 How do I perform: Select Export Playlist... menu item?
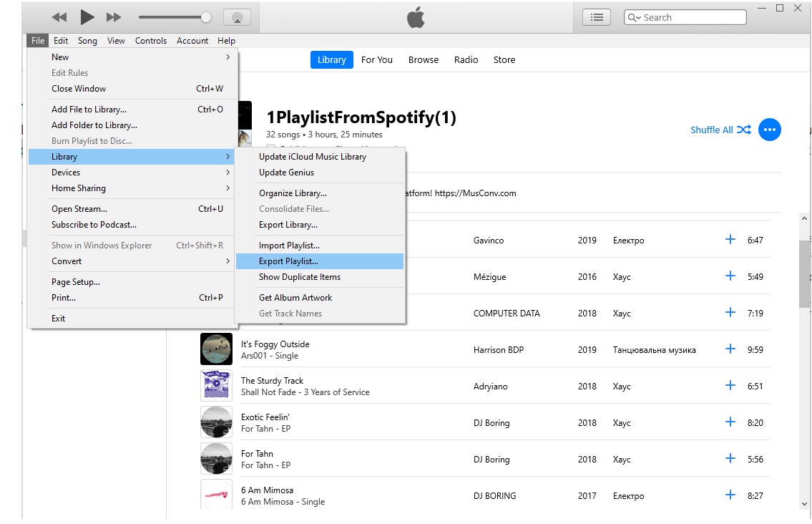320,261
